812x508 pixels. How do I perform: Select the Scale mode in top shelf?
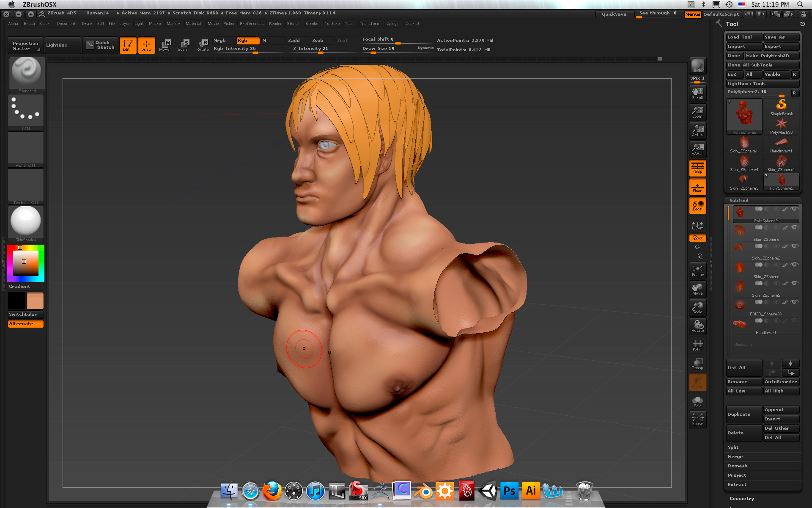pos(183,45)
